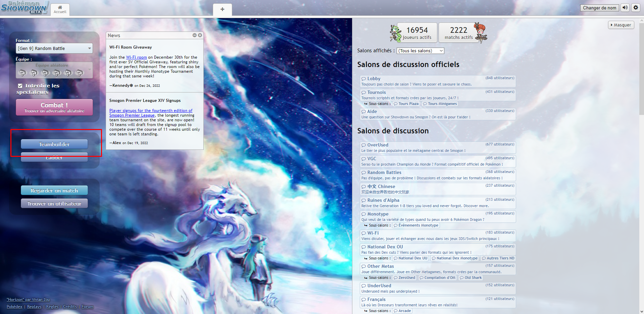Open settings gear options
The image size is (644, 314).
[636, 8]
